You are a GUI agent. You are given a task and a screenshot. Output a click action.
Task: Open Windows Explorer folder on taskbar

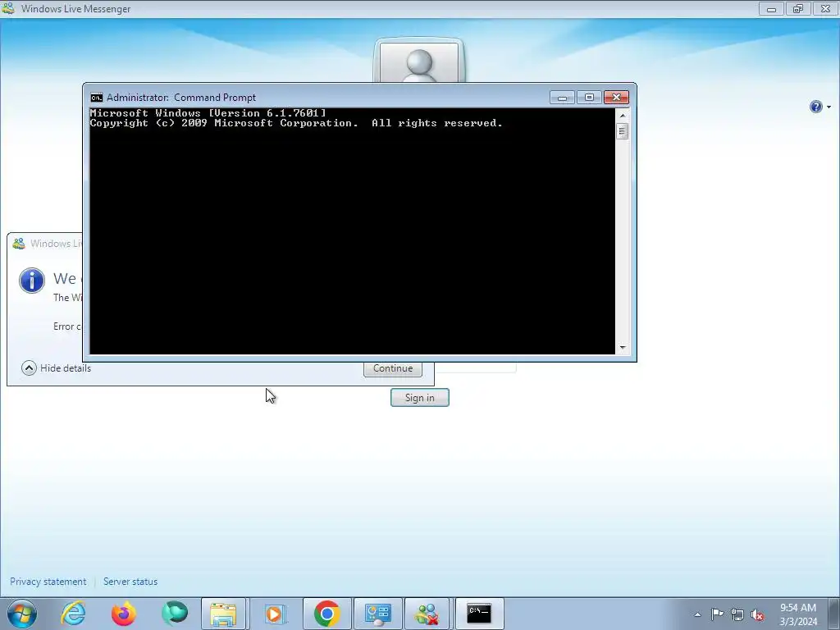click(x=223, y=614)
